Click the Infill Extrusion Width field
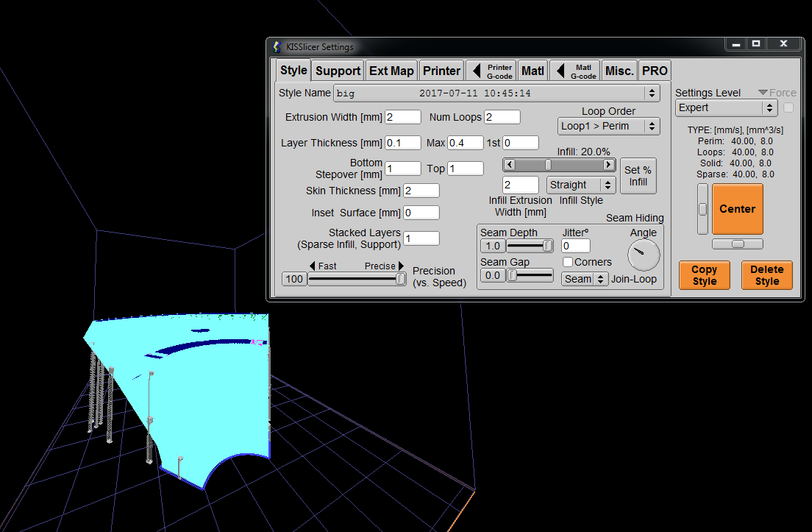The image size is (812, 532). [521, 185]
